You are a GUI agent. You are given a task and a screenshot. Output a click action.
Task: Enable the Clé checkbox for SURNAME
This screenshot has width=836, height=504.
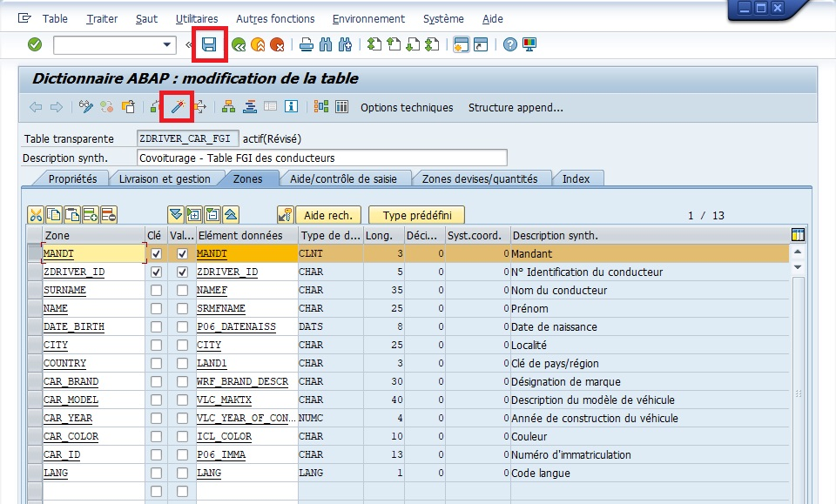tap(156, 290)
